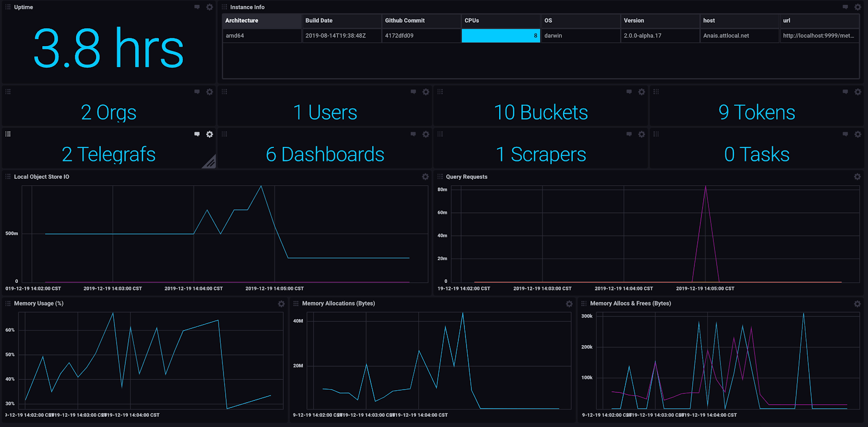Click the '1 Users' stat value

[x=325, y=112]
